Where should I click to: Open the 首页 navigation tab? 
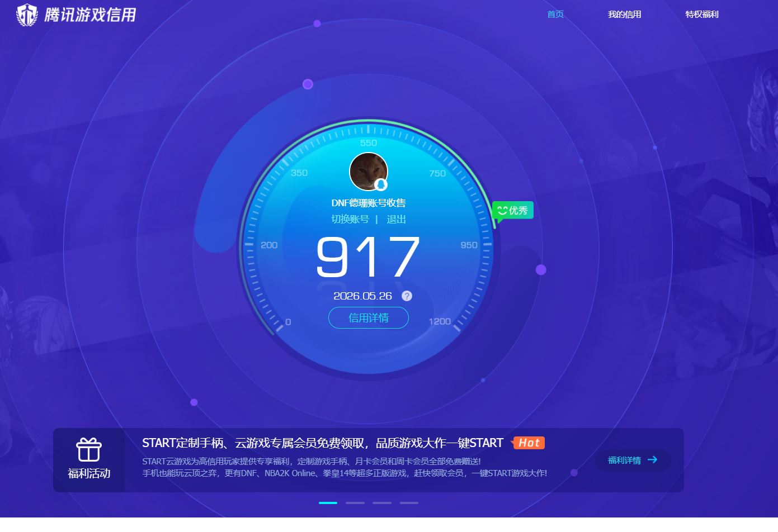coord(555,15)
